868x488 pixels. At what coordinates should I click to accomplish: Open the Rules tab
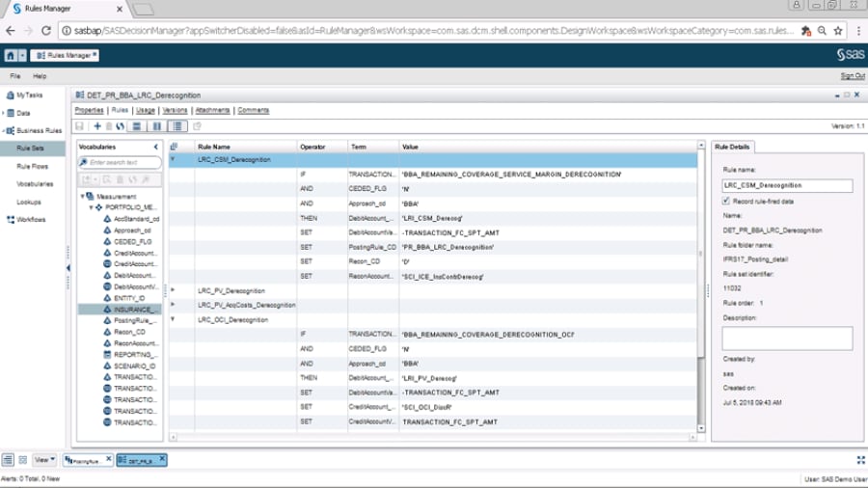pos(120,110)
